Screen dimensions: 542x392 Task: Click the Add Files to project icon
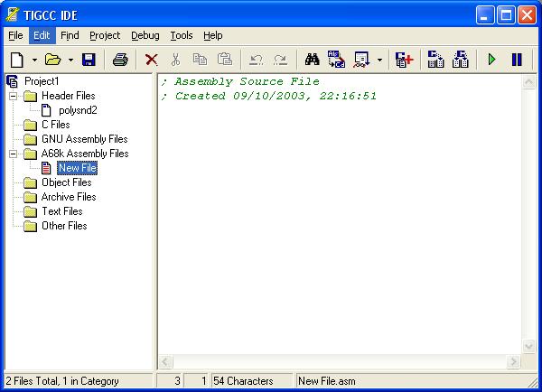click(404, 60)
